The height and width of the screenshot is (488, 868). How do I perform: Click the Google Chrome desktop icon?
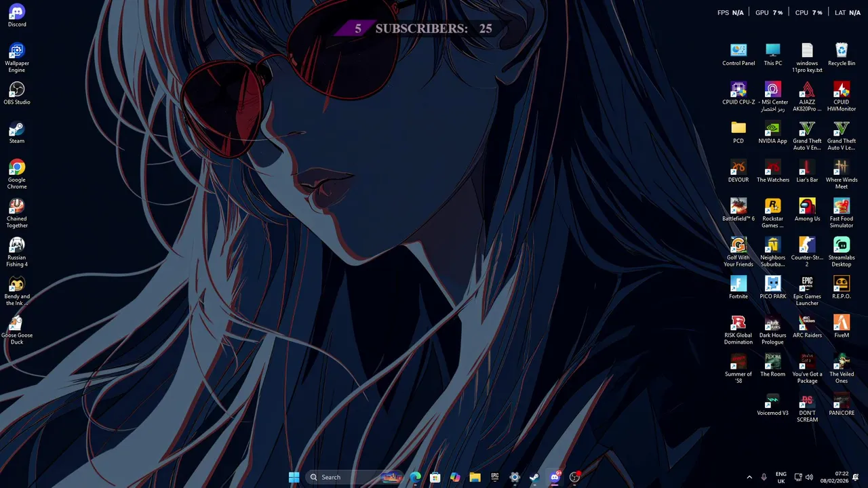tap(17, 174)
